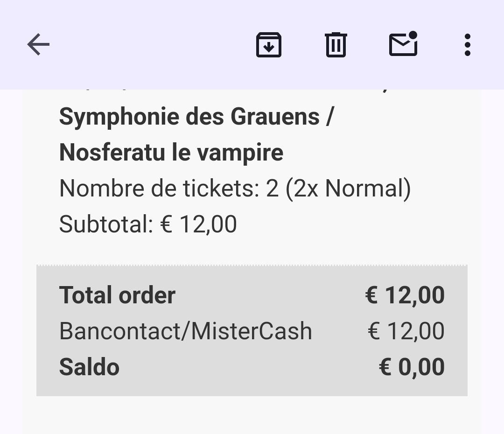Tap the Total order label
Screen dimensions: 504x434
[x=117, y=295]
